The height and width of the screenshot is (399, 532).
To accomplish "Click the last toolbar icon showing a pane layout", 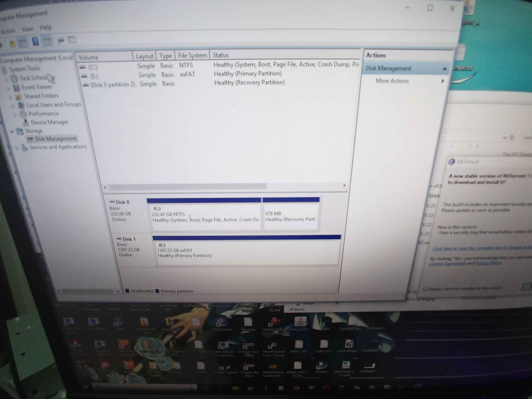I will (x=72, y=40).
